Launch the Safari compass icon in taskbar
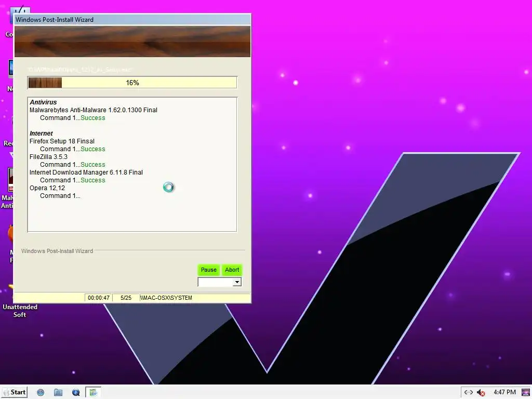Screen dimensions: 532x399 pyautogui.click(x=41, y=393)
